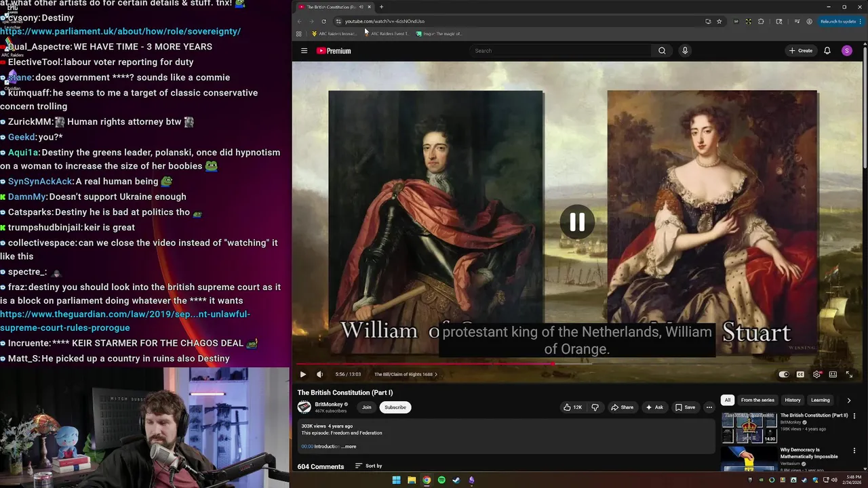Enter fullscreen on the video player
Screen dimensions: 868x488
click(849, 374)
